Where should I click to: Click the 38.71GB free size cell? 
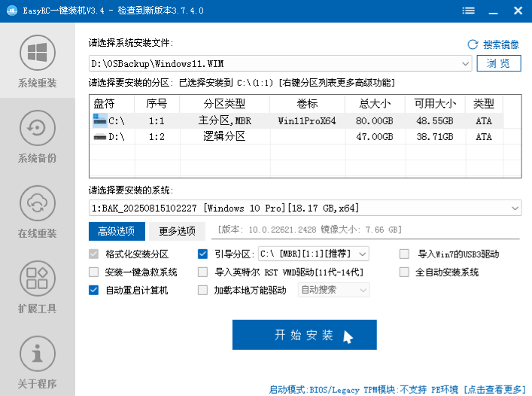pos(435,137)
